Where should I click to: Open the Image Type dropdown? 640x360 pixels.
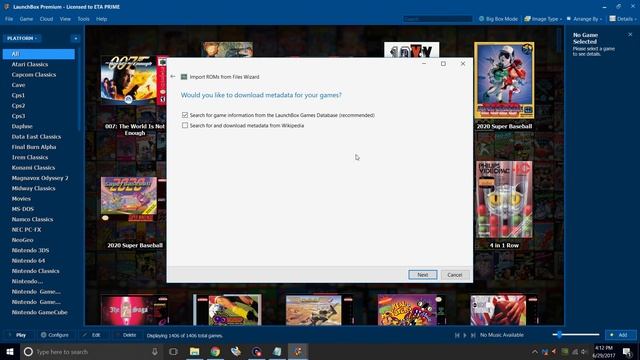(x=543, y=19)
